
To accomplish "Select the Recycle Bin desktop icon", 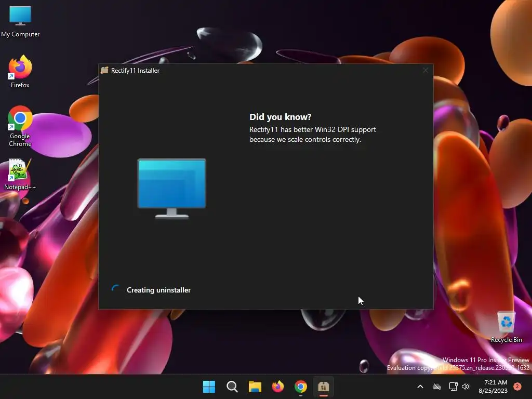I will (x=506, y=327).
